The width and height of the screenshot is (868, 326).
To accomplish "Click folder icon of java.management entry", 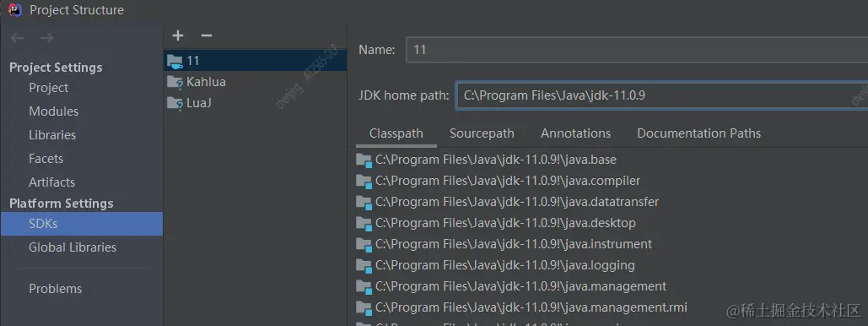I will [x=364, y=286].
